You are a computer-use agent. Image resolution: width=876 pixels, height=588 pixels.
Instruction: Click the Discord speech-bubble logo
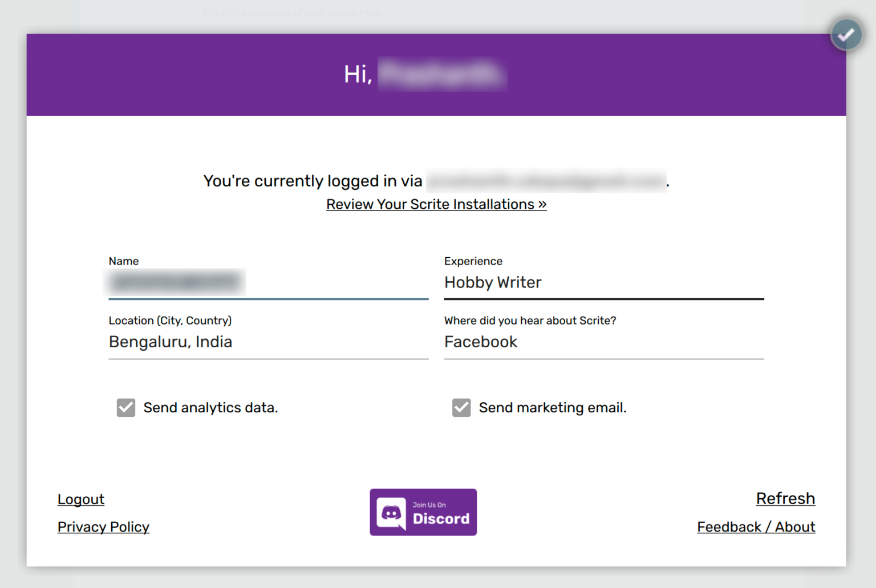pyautogui.click(x=392, y=512)
